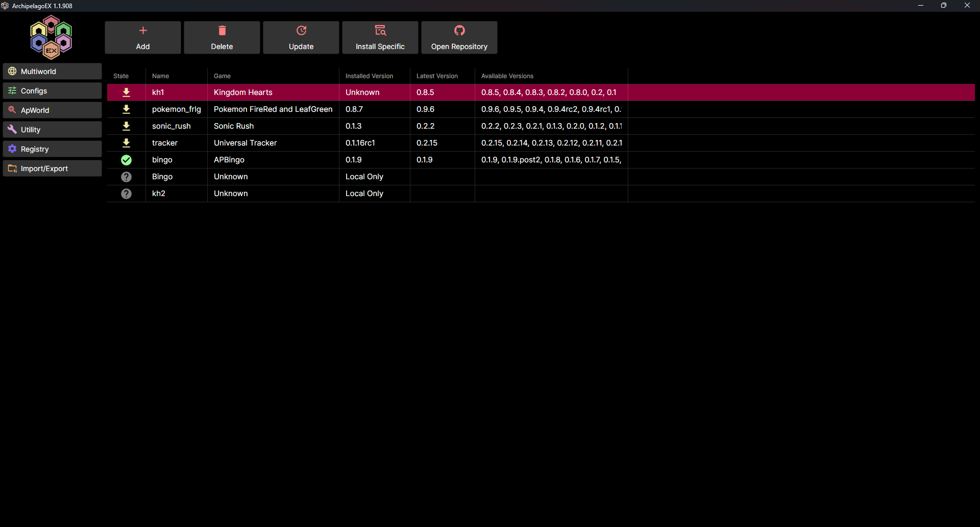Click the Add button label
Image resolution: width=980 pixels, height=527 pixels.
[143, 46]
